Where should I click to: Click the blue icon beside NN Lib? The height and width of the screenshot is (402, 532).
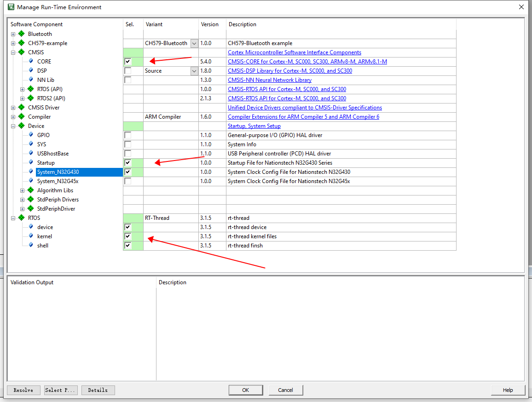(31, 80)
